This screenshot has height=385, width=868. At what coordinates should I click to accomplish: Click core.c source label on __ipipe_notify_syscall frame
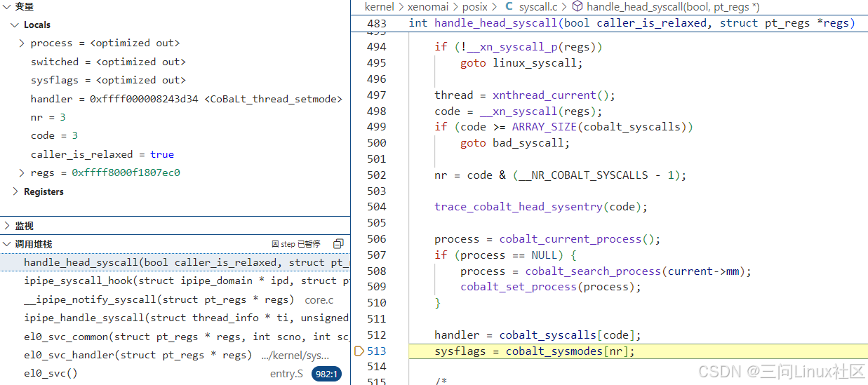coord(319,299)
